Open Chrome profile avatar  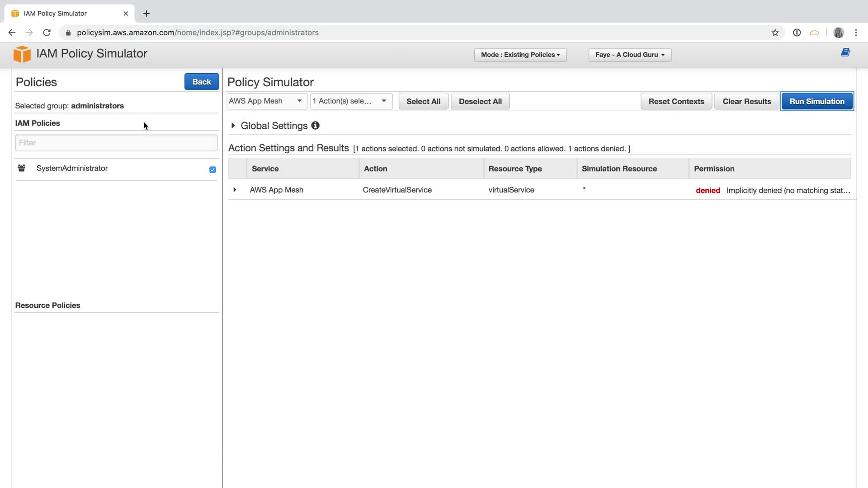pyautogui.click(x=838, y=33)
